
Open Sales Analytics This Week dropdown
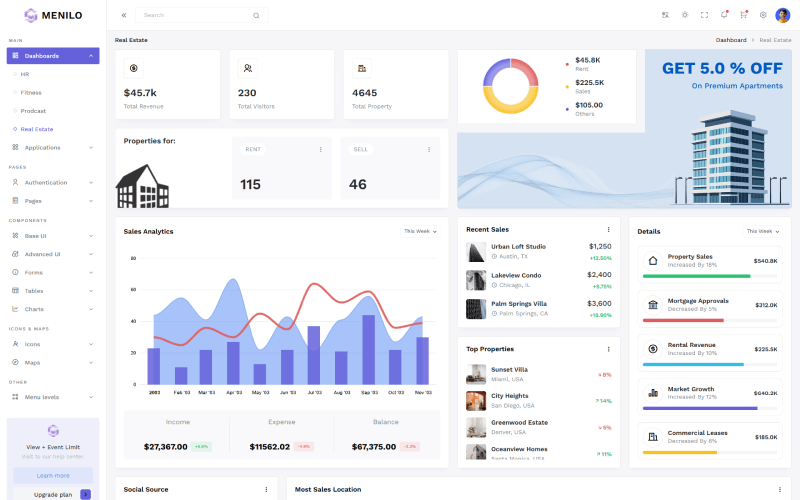(x=420, y=231)
